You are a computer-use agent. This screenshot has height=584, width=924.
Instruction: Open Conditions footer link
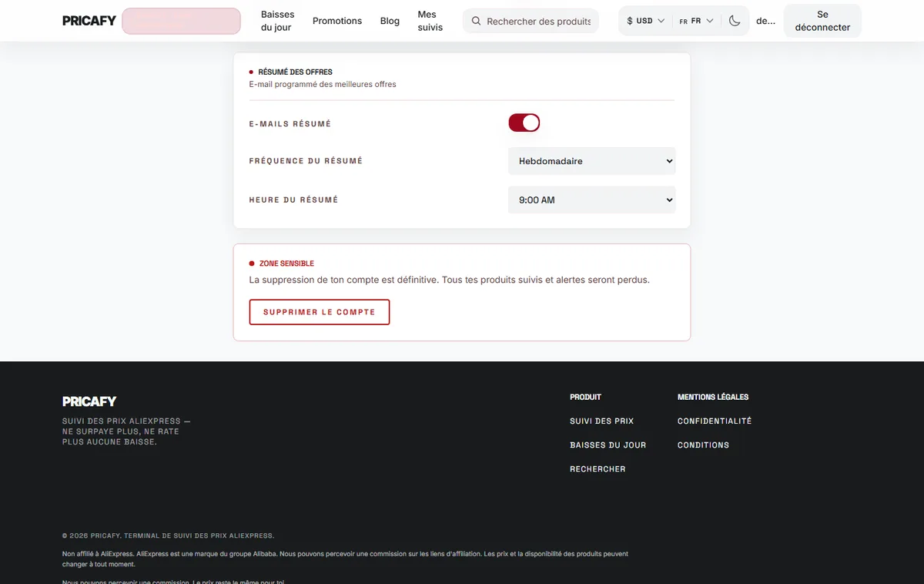coord(703,445)
